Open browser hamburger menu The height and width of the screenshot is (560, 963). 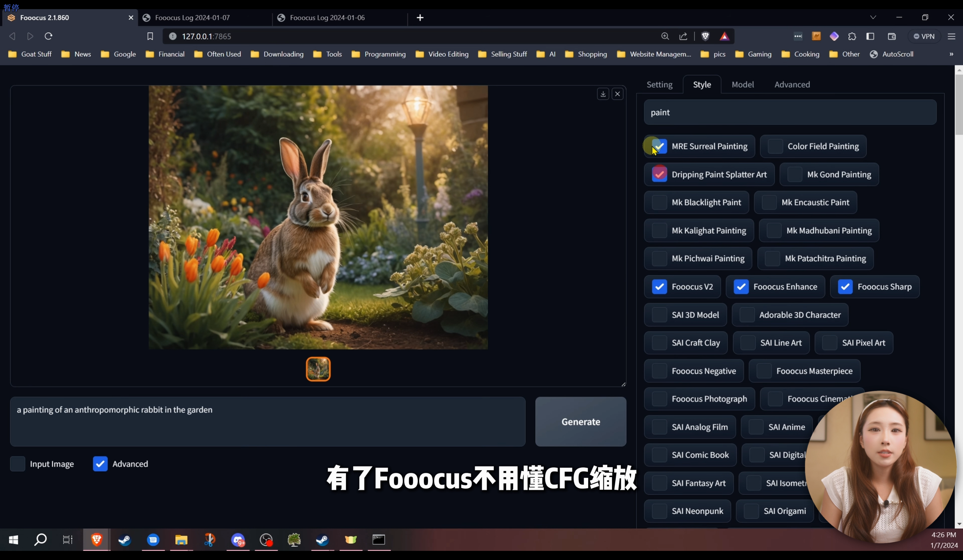click(x=952, y=36)
